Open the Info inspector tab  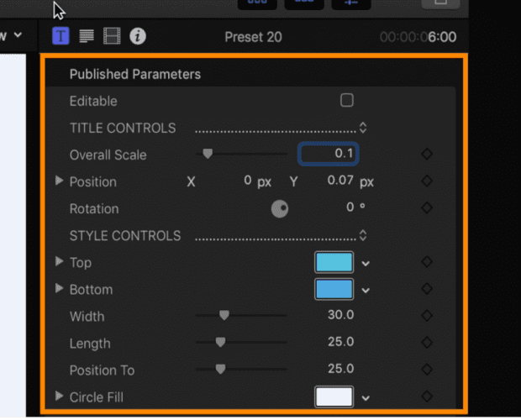[138, 36]
